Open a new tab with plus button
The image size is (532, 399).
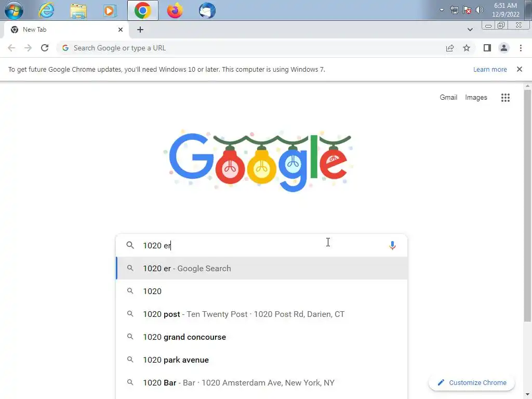pos(140,30)
